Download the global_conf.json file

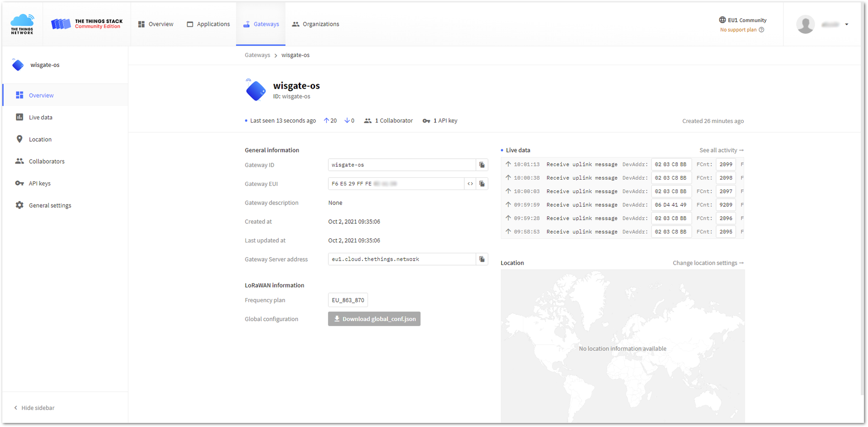(x=374, y=319)
